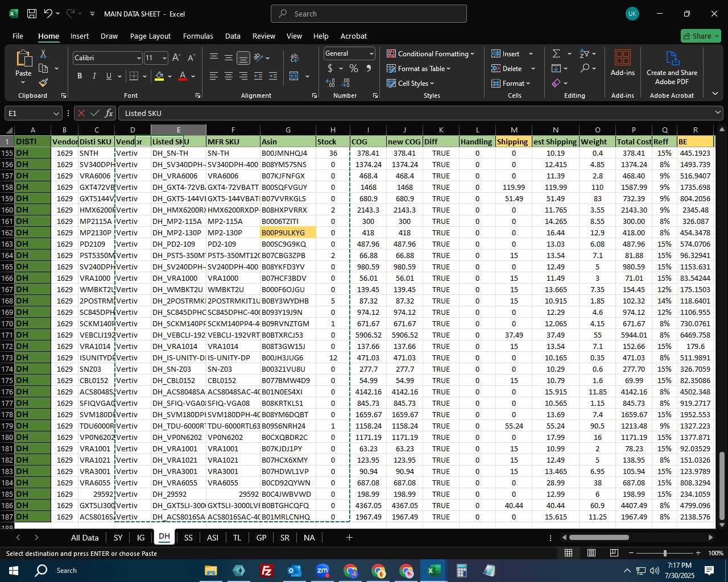This screenshot has height=582, width=728.
Task: Toggle Center alignment for text
Action: click(229, 76)
